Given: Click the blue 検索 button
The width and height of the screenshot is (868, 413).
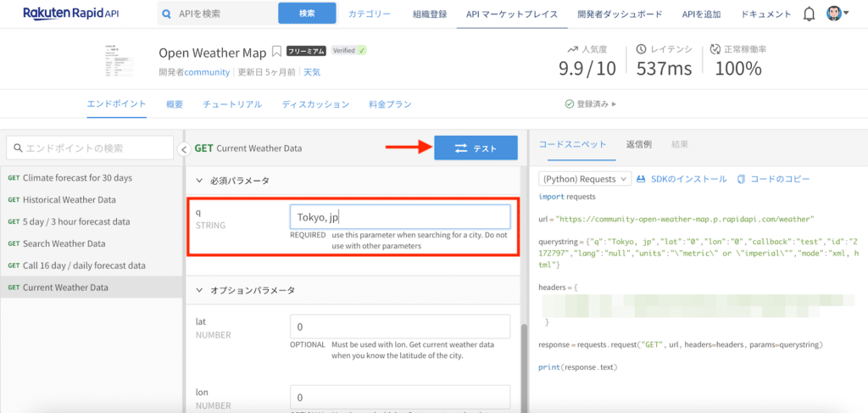Looking at the screenshot, I should point(306,14).
